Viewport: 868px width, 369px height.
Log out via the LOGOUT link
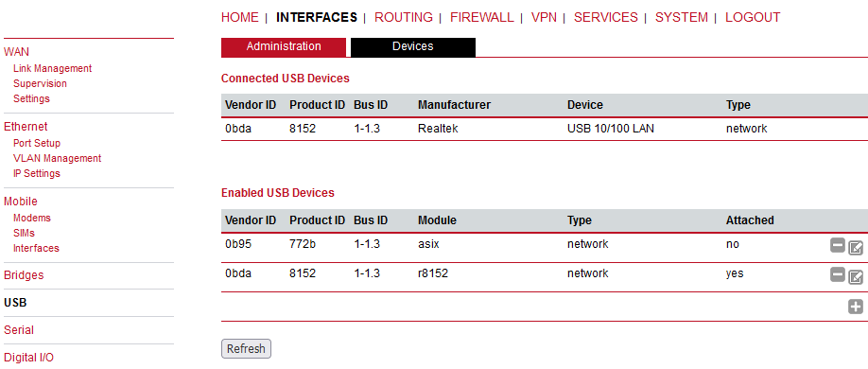753,17
